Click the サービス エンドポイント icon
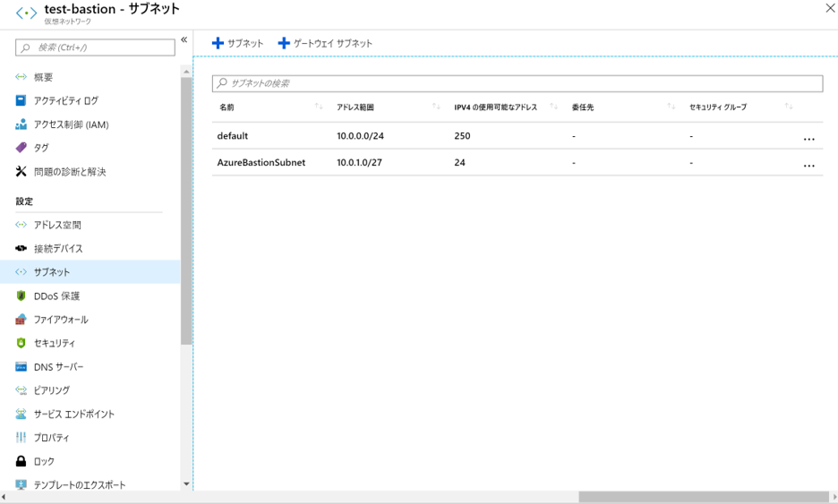Image resolution: width=838 pixels, height=504 pixels. pos(21,414)
